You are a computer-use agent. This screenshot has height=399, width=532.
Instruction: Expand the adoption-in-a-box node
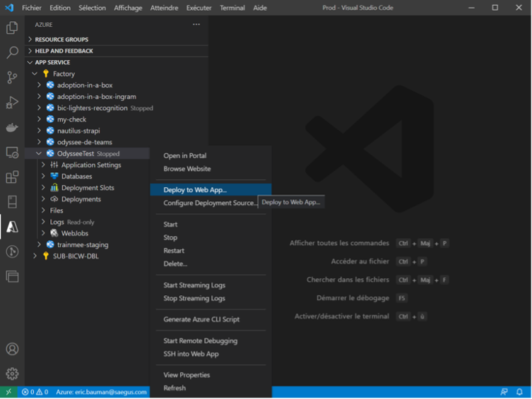(39, 85)
